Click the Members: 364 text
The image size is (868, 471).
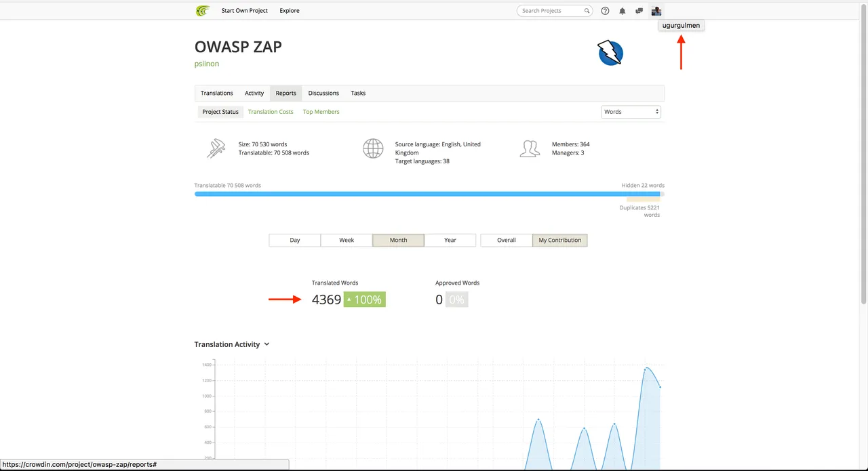[x=571, y=144]
